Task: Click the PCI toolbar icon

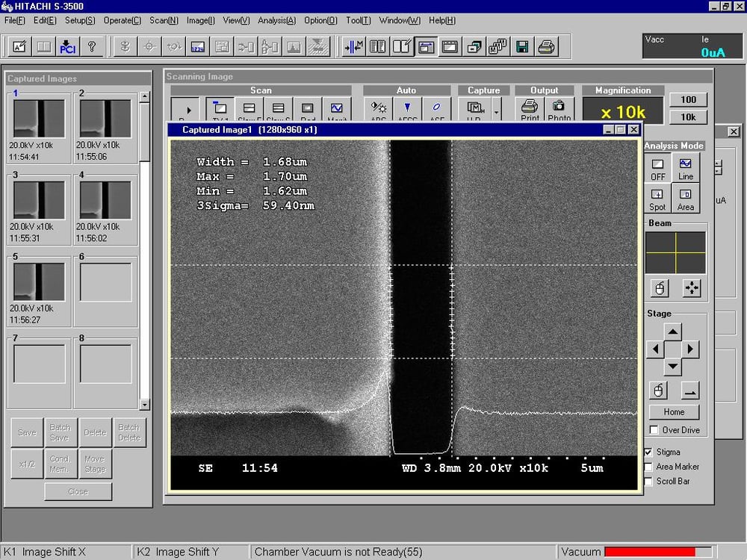Action: [x=68, y=47]
